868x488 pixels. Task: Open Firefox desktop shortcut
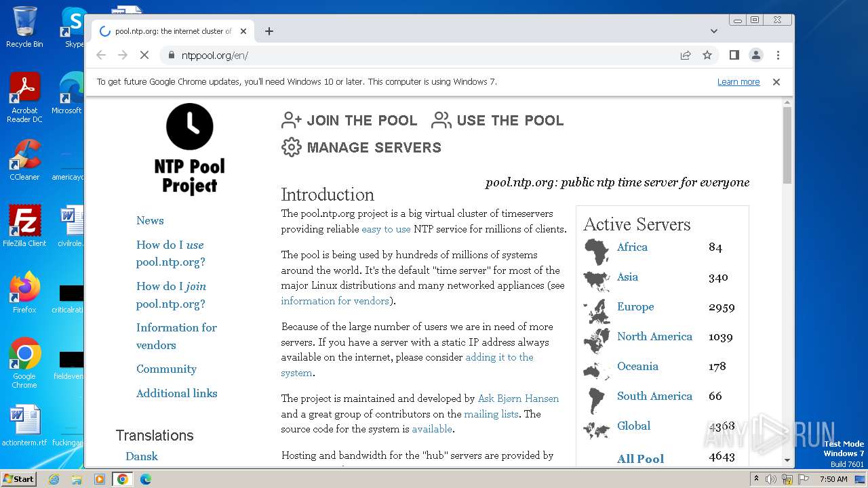[x=24, y=293]
